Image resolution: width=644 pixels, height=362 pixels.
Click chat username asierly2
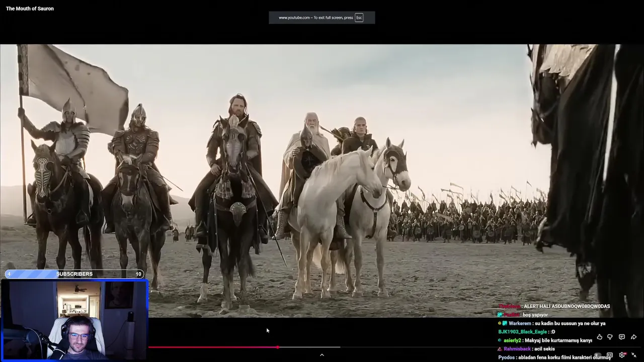[x=512, y=340]
